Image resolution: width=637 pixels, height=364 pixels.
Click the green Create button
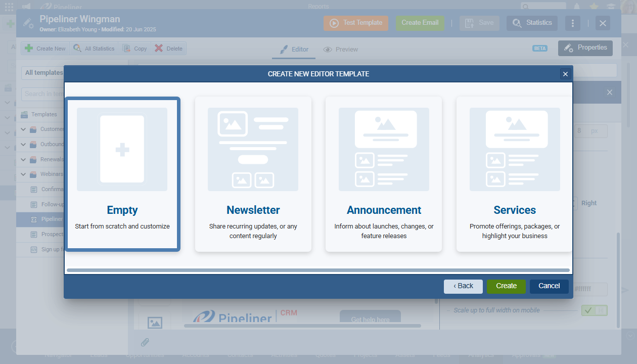coord(506,286)
